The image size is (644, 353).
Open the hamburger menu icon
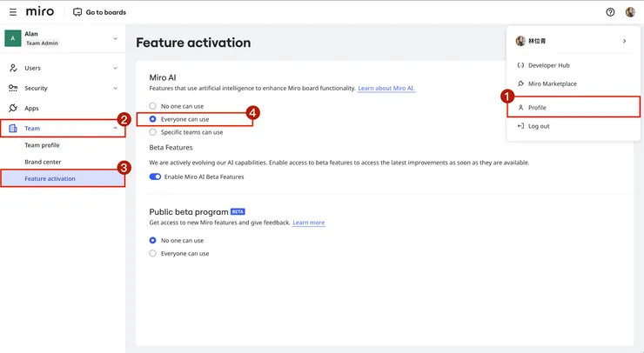[12, 12]
